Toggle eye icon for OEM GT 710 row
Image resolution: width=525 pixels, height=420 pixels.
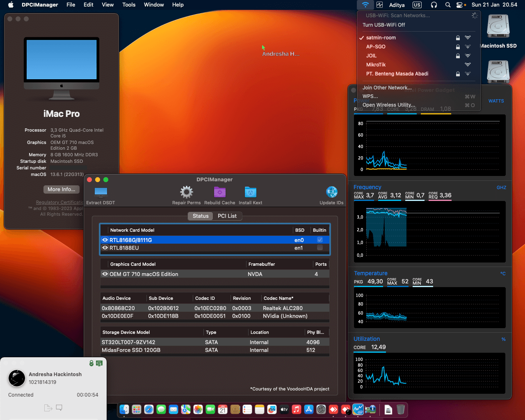click(105, 274)
